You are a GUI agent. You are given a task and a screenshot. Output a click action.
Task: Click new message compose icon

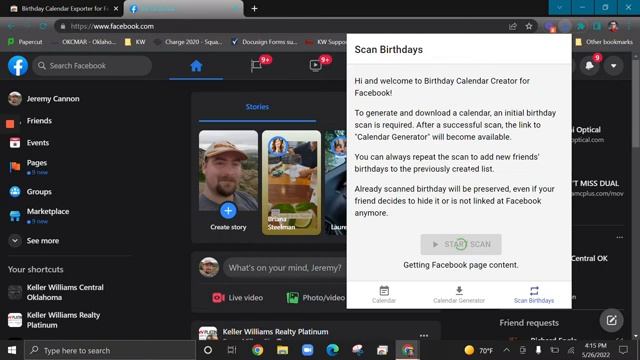[x=611, y=320]
